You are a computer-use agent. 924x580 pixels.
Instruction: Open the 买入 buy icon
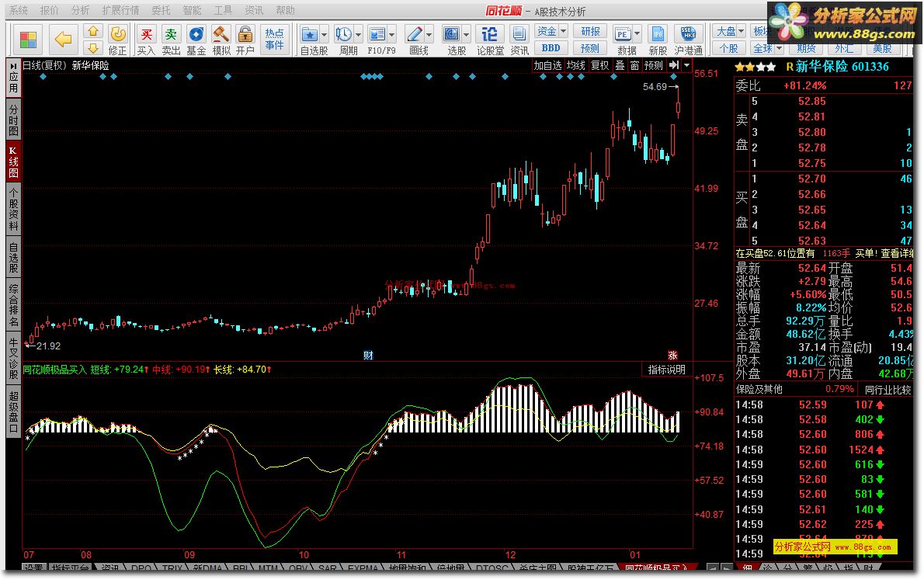click(x=146, y=34)
